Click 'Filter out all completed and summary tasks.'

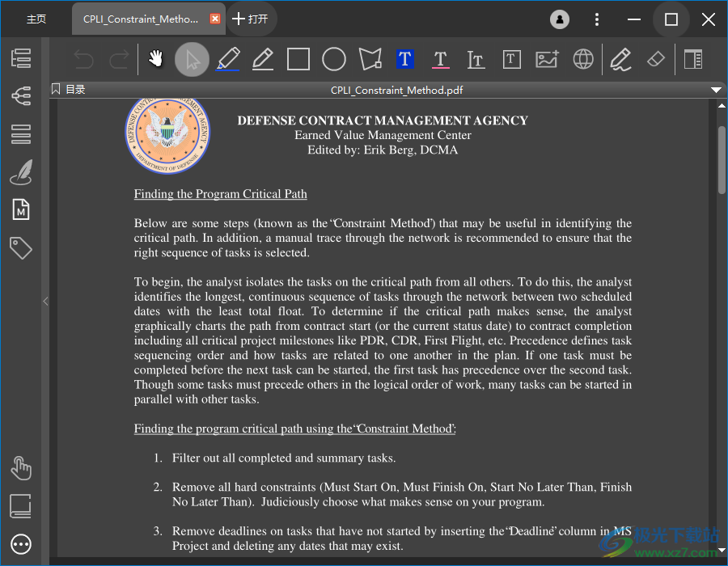284,458
